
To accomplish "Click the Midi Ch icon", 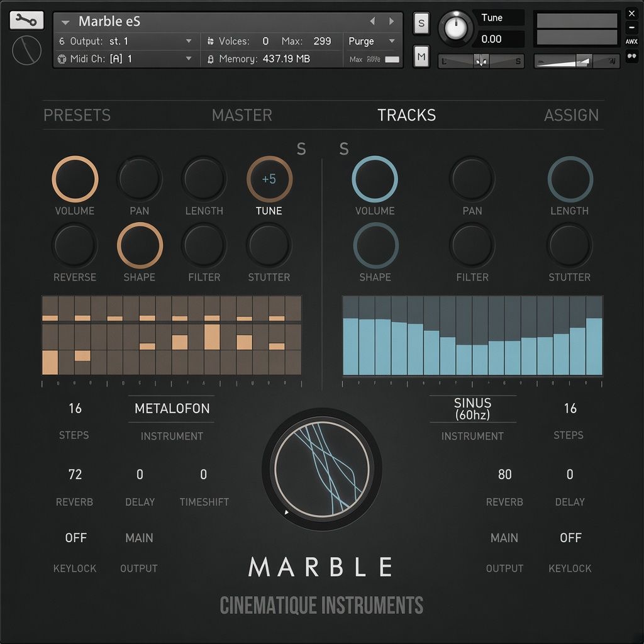I will 62,58.
